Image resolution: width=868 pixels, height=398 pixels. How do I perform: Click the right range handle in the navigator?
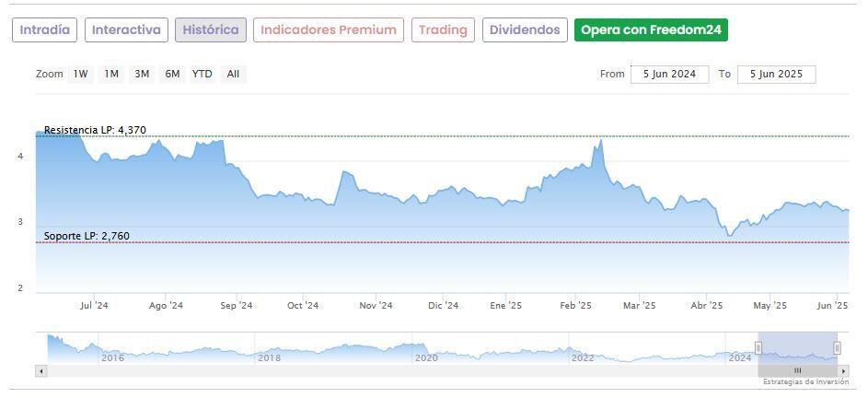click(837, 347)
